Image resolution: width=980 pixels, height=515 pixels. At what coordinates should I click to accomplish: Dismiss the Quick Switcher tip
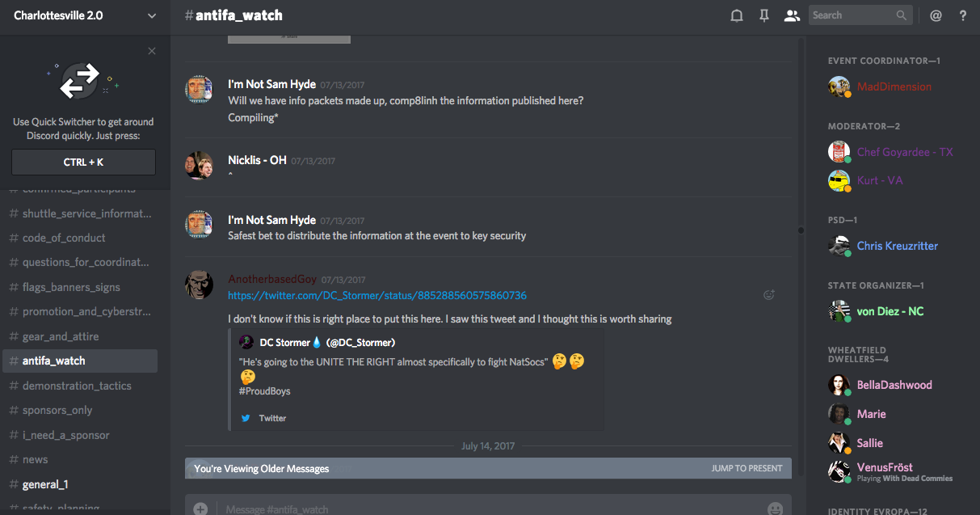pos(152,51)
